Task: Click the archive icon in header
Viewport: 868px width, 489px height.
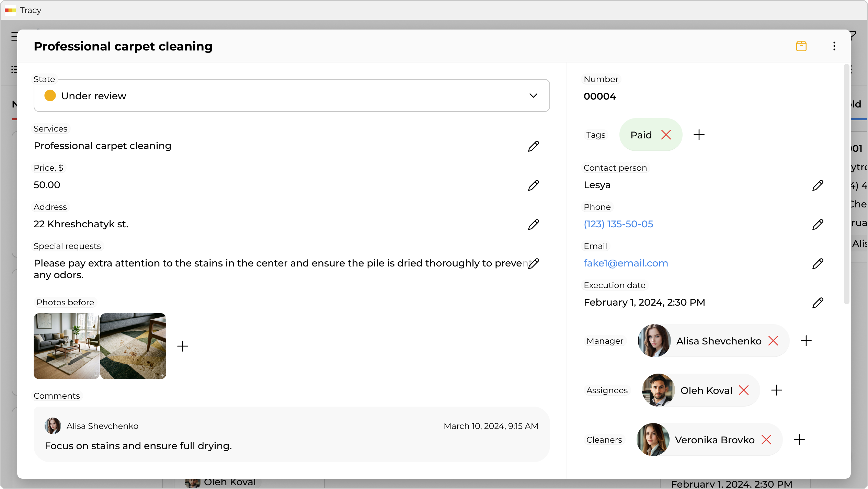Action: [801, 46]
